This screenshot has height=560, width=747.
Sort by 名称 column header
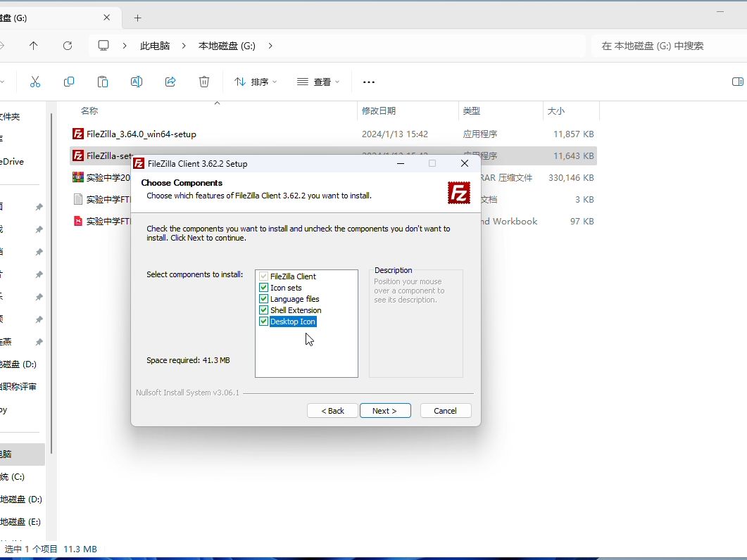89,111
